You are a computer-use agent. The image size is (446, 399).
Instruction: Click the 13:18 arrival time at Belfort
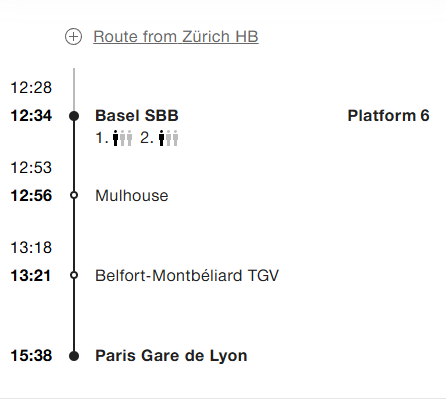pyautogui.click(x=31, y=248)
